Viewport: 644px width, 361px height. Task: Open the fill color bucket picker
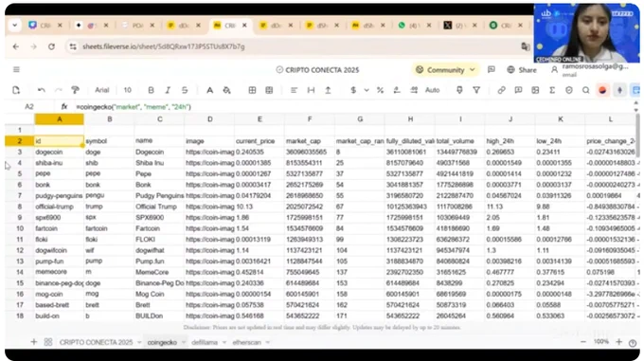(x=226, y=90)
